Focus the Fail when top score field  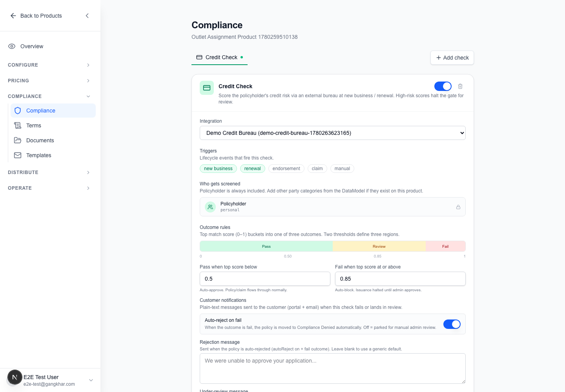click(400, 279)
